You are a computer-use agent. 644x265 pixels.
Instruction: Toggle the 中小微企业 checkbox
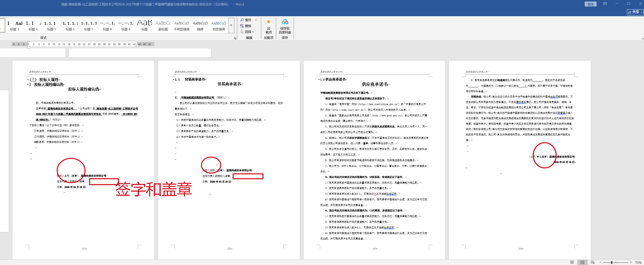(343, 166)
